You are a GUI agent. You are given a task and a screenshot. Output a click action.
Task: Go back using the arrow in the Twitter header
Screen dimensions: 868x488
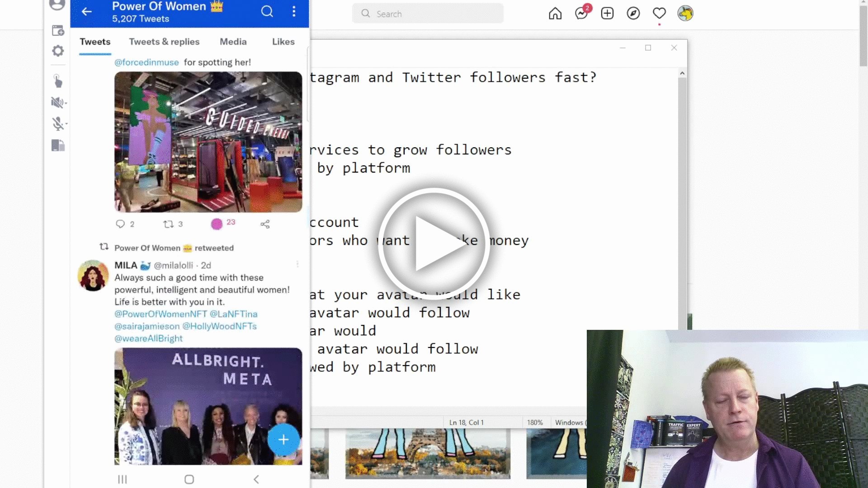87,12
